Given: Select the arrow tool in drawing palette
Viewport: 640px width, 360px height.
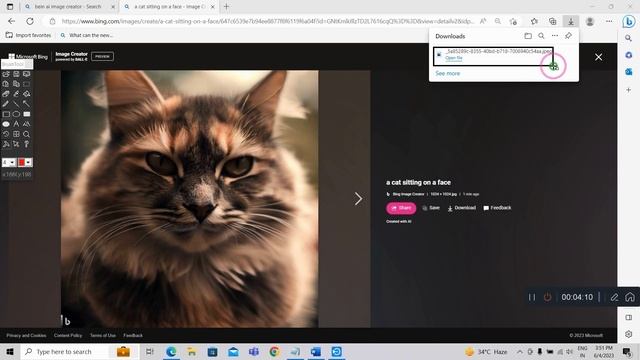Looking at the screenshot, I should (27, 104).
